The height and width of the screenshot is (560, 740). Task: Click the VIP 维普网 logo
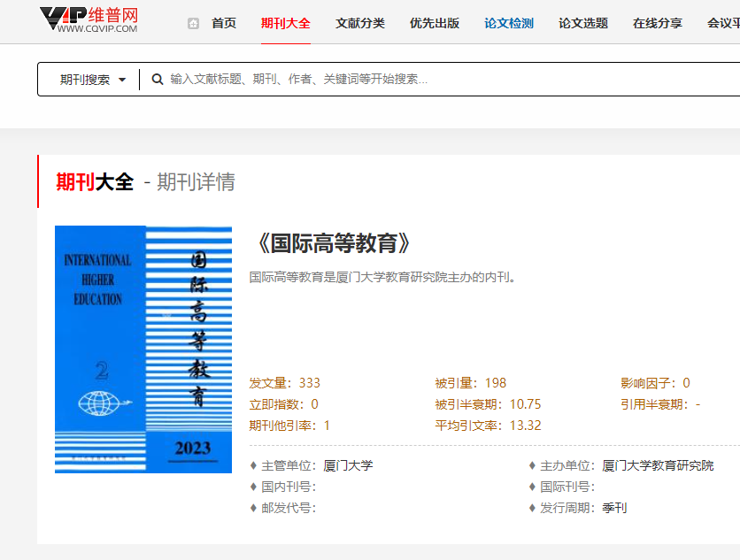point(89,19)
